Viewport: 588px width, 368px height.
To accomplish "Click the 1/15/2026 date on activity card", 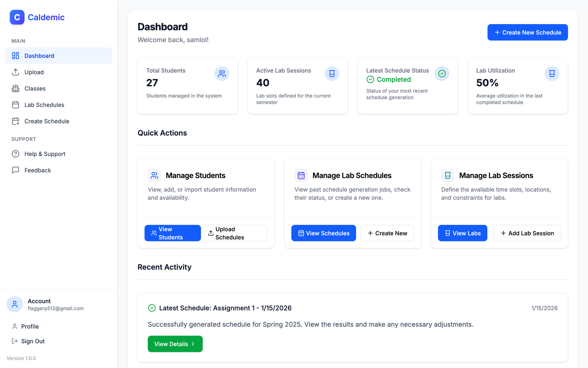I will (x=544, y=308).
